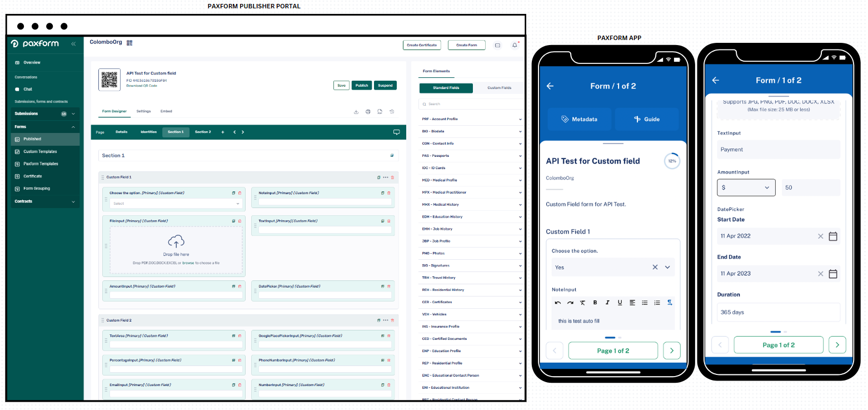Publish the form
This screenshot has width=868, height=410.
click(361, 86)
